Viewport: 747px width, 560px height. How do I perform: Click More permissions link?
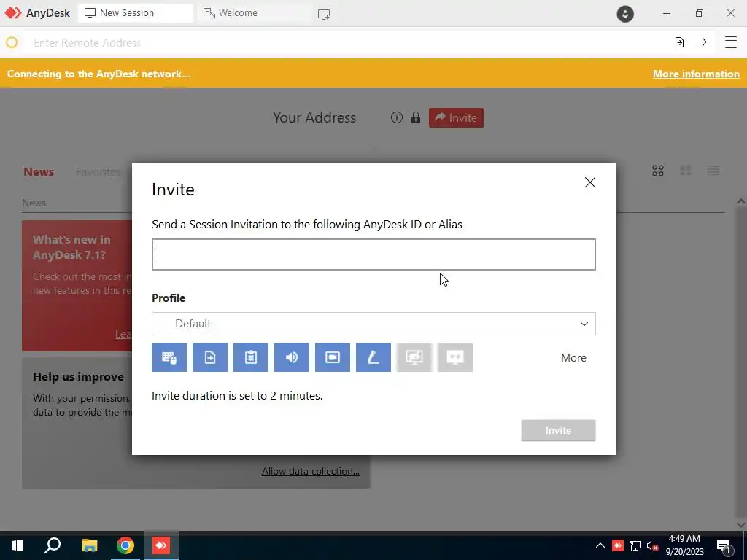click(573, 357)
